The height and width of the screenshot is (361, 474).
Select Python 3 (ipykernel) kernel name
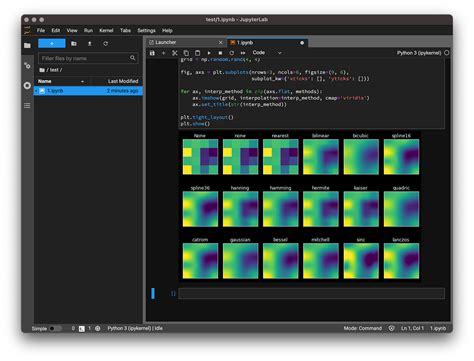pyautogui.click(x=419, y=53)
